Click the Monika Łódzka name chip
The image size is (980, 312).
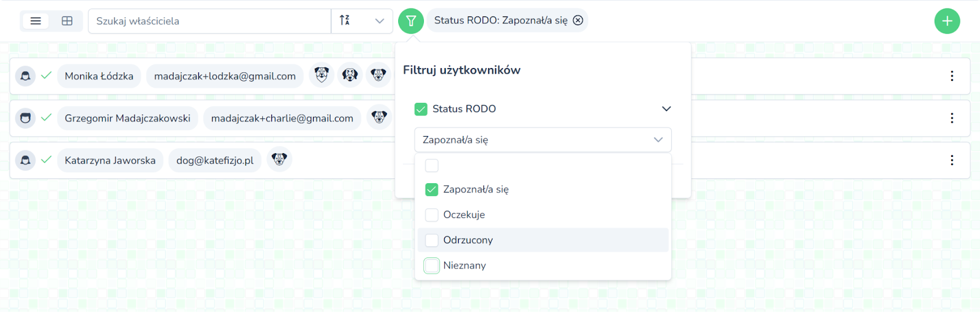pos(99,76)
